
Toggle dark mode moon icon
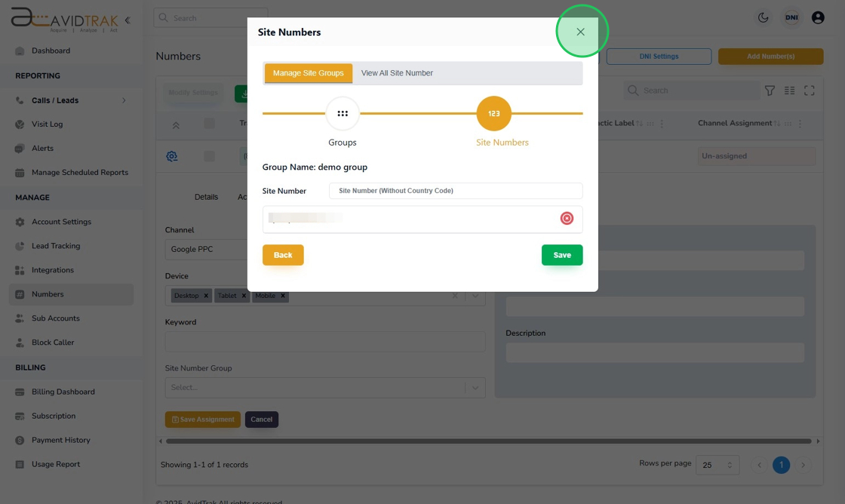[763, 18]
